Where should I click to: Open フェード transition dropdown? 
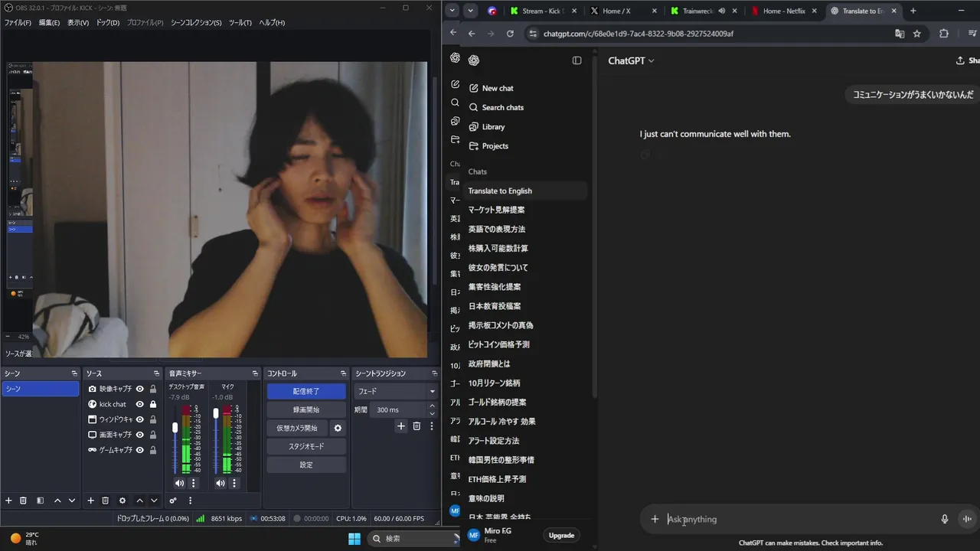click(x=395, y=391)
